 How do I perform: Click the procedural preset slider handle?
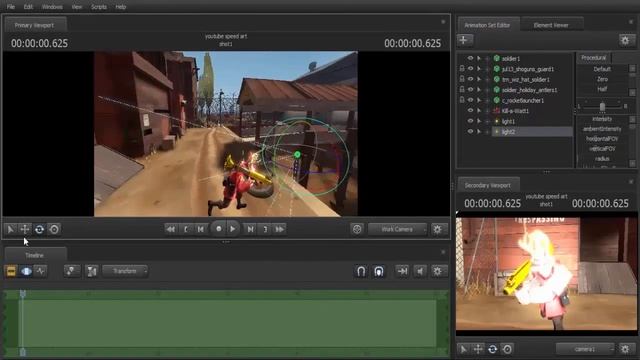tap(602, 107)
